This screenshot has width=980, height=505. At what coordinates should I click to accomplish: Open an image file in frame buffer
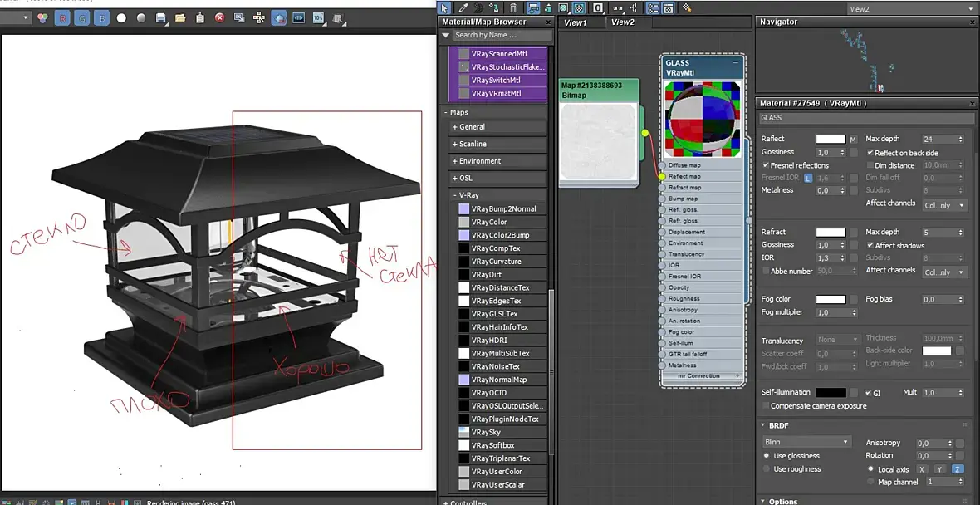coord(180,18)
